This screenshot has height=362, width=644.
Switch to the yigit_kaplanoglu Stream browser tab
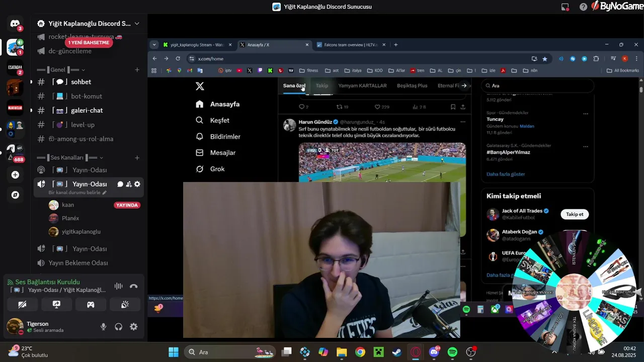coord(197,45)
